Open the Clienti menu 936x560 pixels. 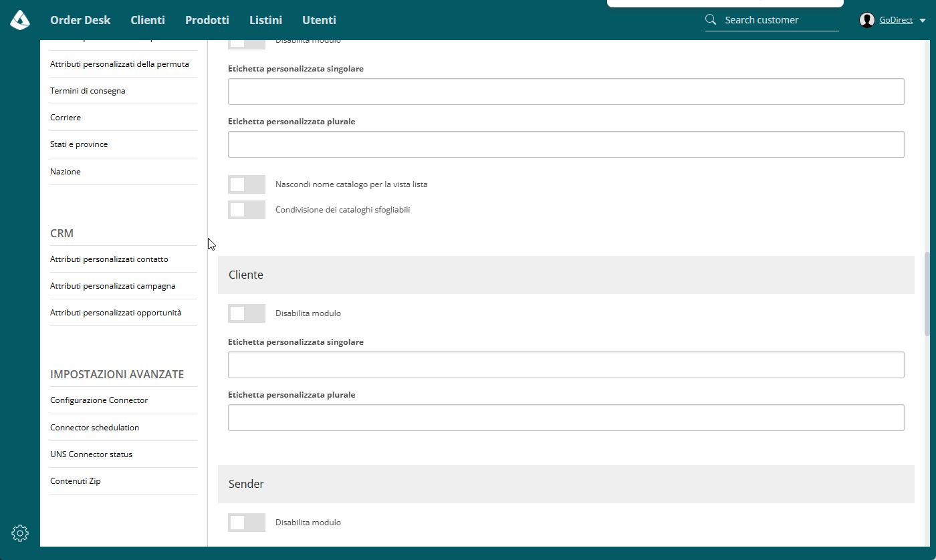(148, 20)
